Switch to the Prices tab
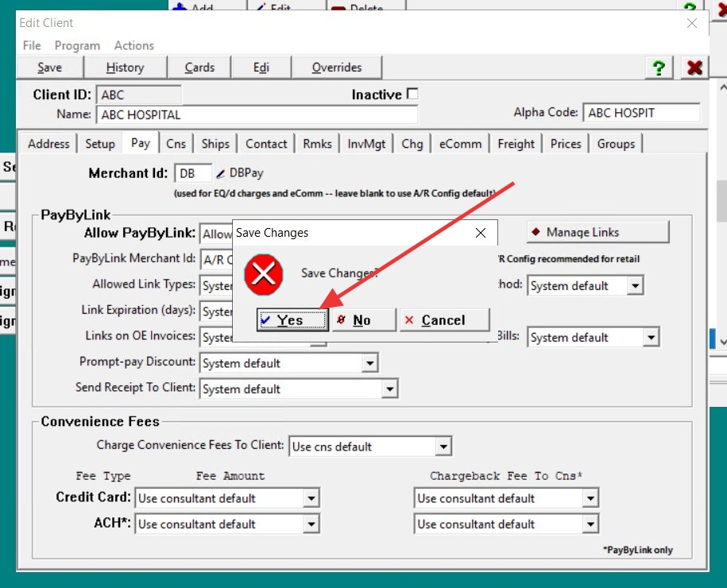Image resolution: width=727 pixels, height=588 pixels. 567,144
